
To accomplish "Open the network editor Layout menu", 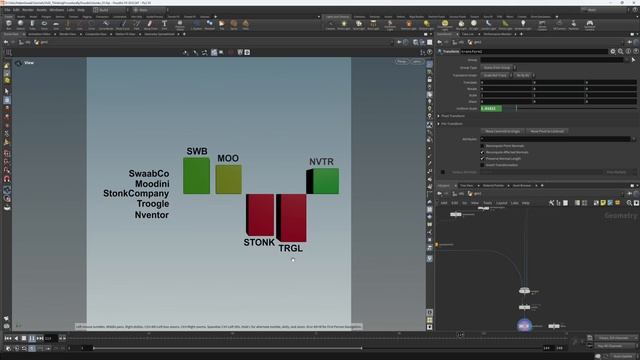I will (x=501, y=203).
